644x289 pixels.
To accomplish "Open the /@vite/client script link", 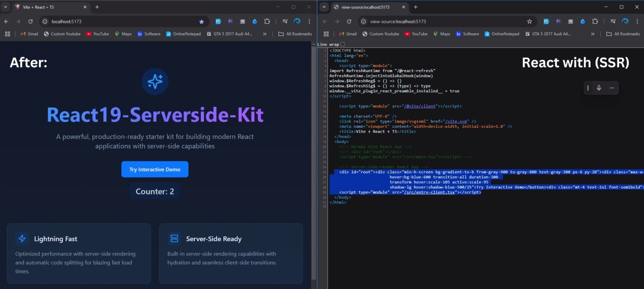I will [420, 106].
